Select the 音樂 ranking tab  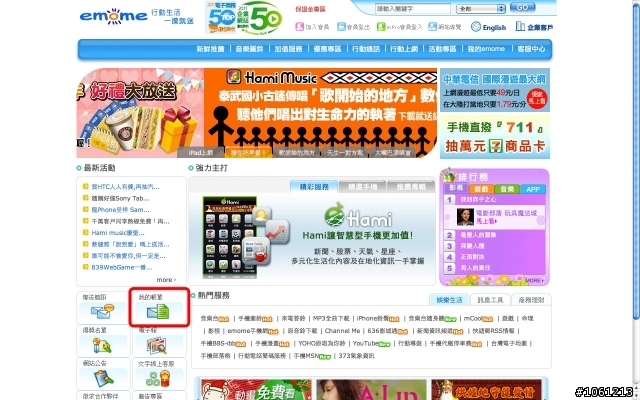tap(507, 189)
